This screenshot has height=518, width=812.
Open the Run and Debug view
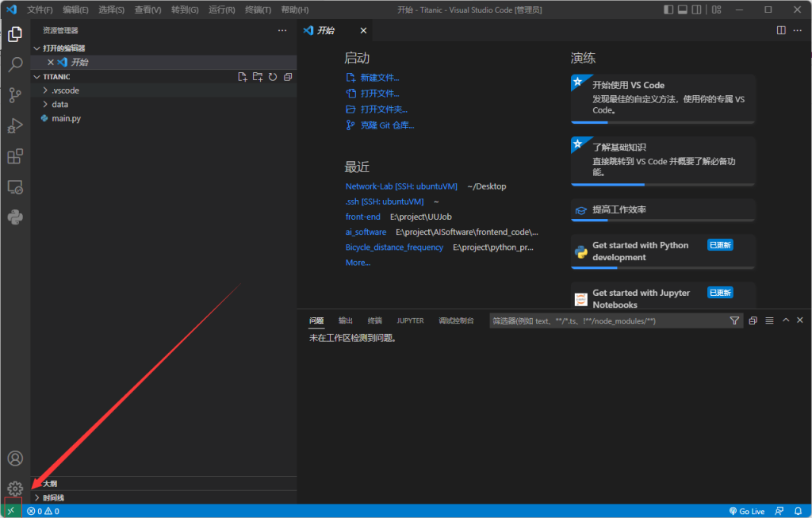pos(15,125)
